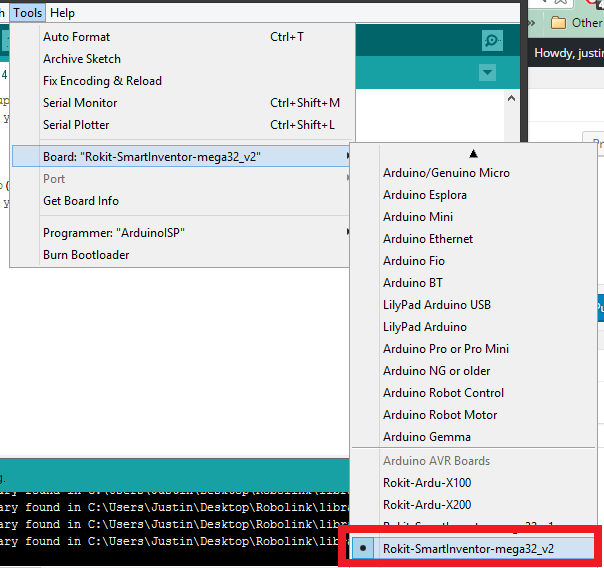
Task: Pick Rokit-Ardu-X200 board
Action: pos(473,504)
